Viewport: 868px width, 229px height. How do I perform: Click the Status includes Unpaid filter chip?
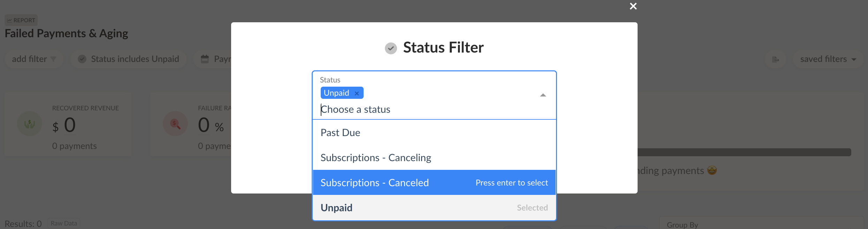tap(129, 59)
